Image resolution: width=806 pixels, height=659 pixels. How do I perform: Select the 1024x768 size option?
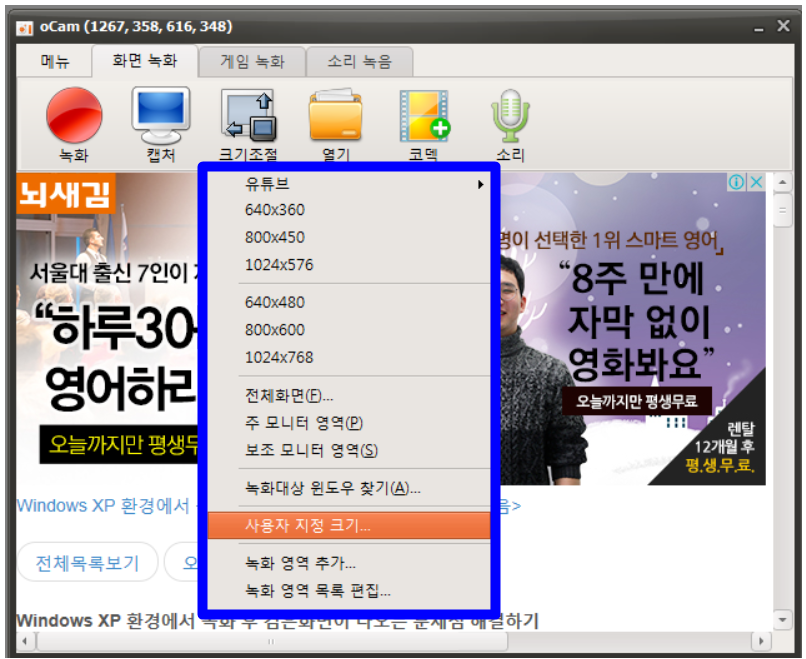[x=349, y=357]
